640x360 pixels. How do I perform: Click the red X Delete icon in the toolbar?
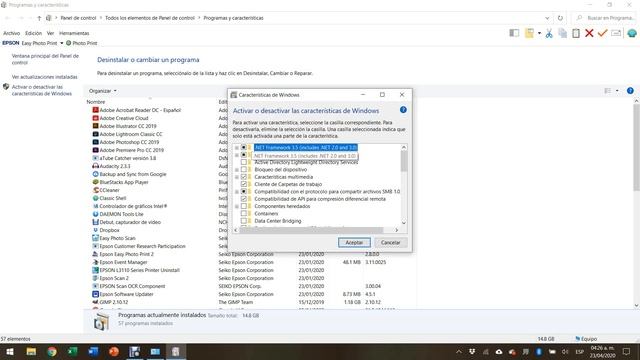589,33
